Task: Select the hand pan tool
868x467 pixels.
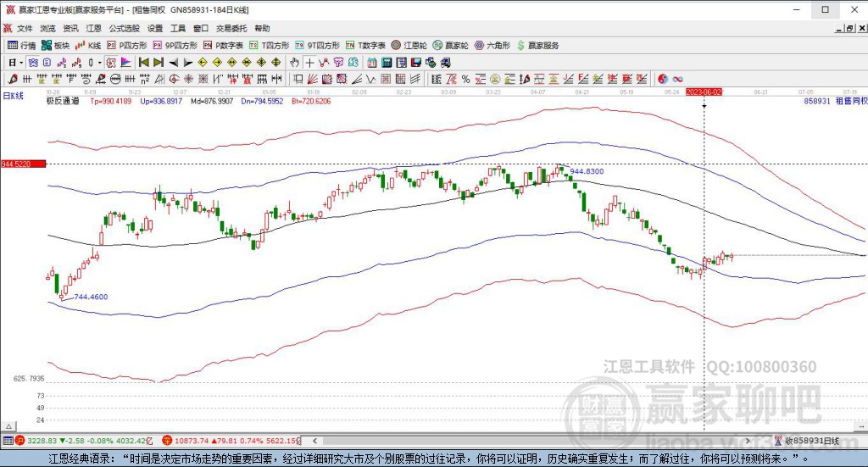Action: (295, 62)
